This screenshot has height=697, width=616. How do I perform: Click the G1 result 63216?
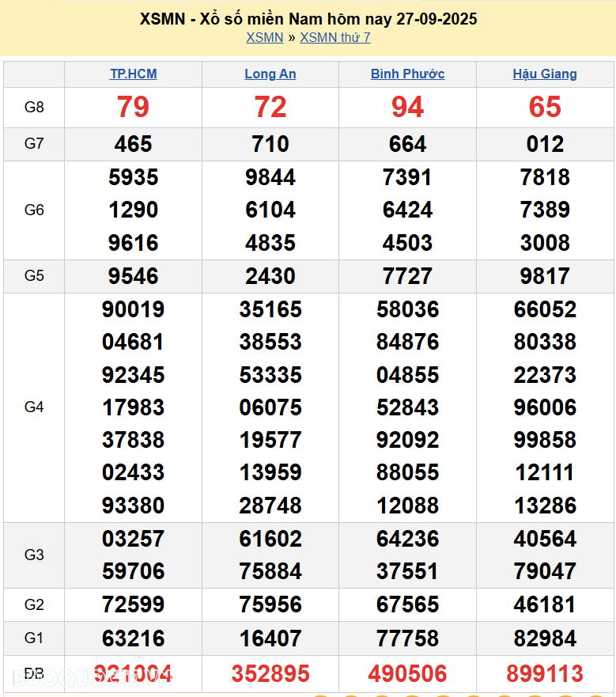click(133, 638)
